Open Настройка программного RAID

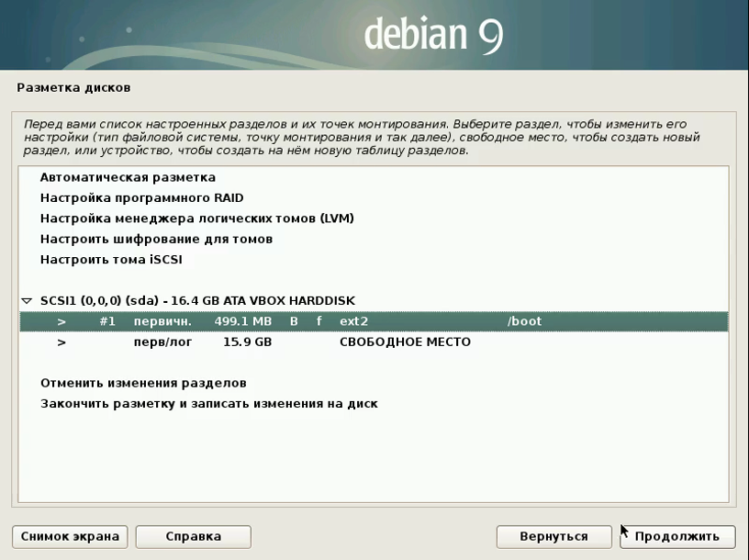141,197
